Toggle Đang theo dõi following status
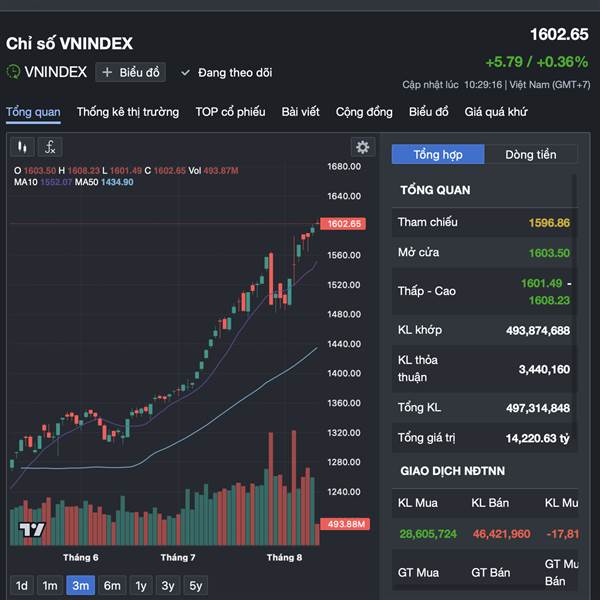 tap(227, 73)
